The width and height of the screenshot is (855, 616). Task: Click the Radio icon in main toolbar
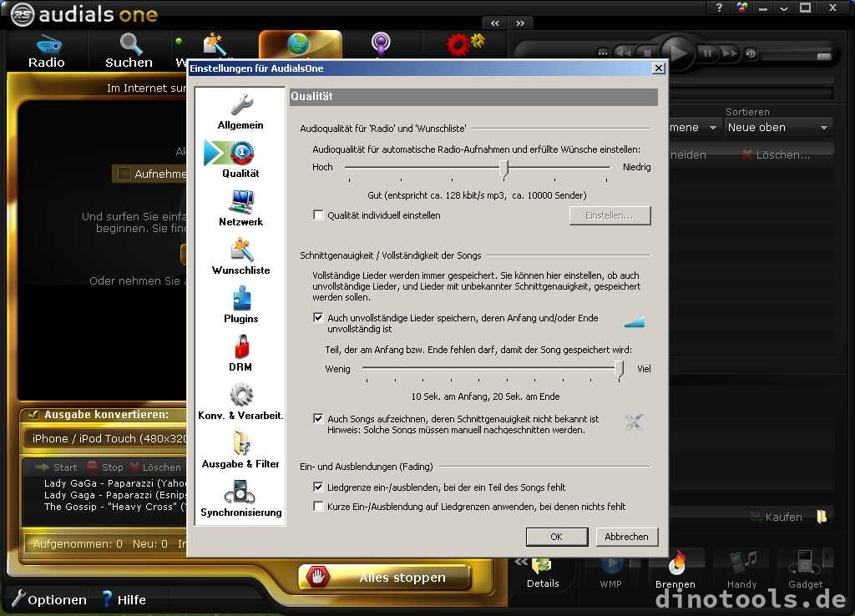click(48, 45)
